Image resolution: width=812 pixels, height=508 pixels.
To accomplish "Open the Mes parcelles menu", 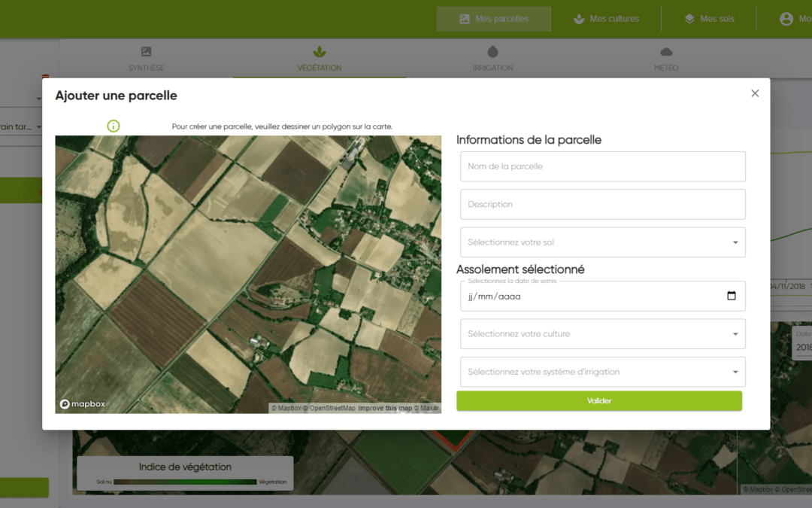I will [493, 19].
